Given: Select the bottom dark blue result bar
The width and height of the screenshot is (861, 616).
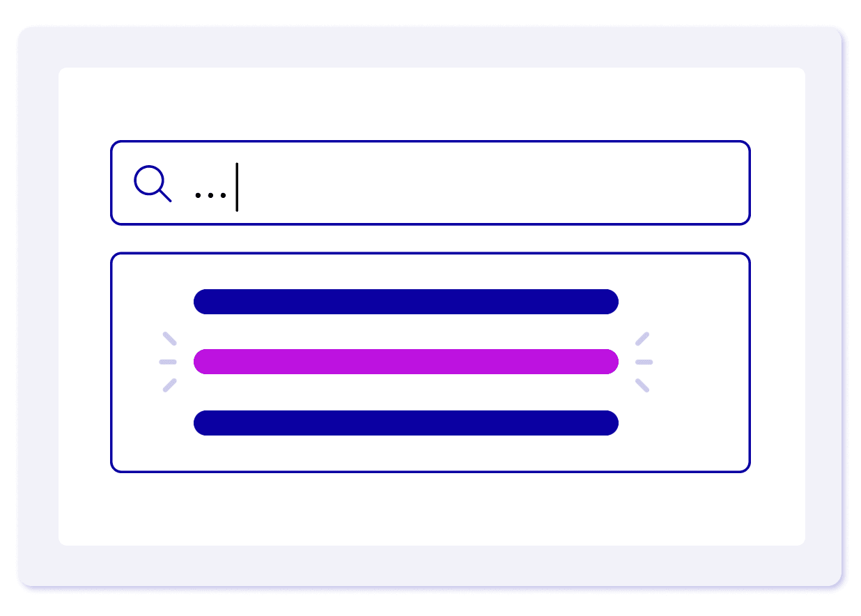Looking at the screenshot, I should [406, 423].
